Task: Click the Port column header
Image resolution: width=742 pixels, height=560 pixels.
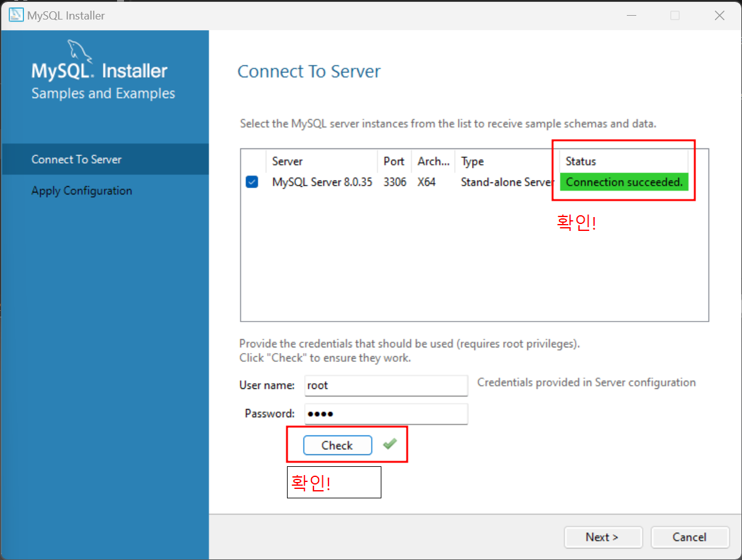Action: point(394,161)
